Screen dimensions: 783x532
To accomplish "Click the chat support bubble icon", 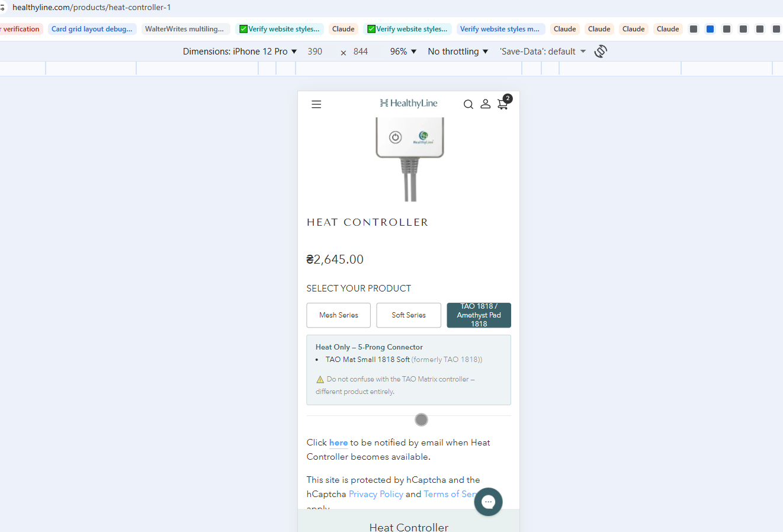I will [x=488, y=502].
